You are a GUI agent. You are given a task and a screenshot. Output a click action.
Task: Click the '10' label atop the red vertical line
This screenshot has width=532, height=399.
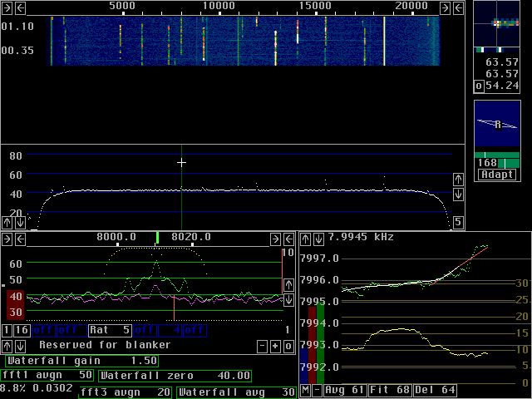click(288, 253)
